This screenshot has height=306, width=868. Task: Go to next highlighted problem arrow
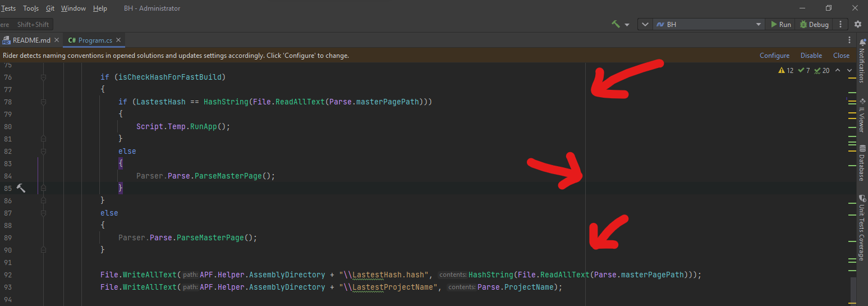pos(849,71)
